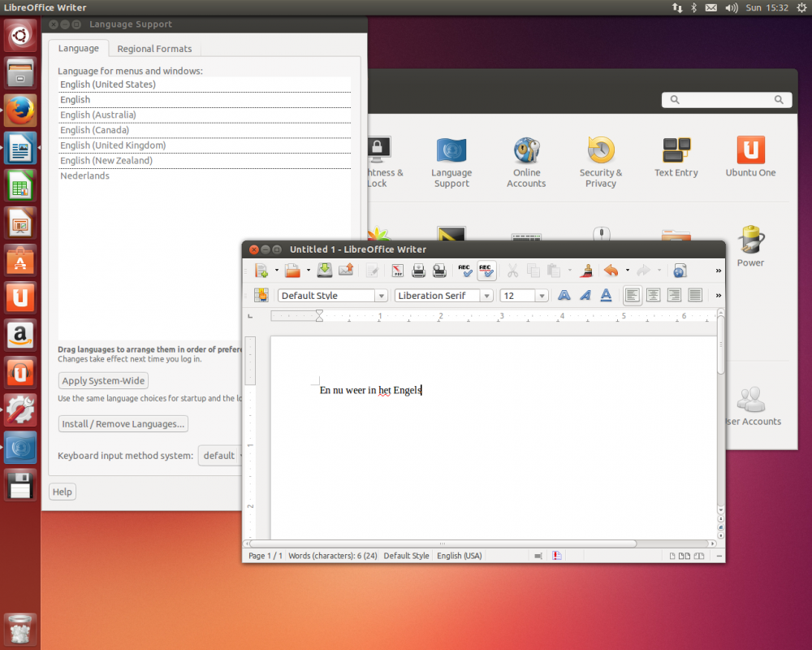
Task: Run Spelling and Grammar check
Action: [464, 271]
